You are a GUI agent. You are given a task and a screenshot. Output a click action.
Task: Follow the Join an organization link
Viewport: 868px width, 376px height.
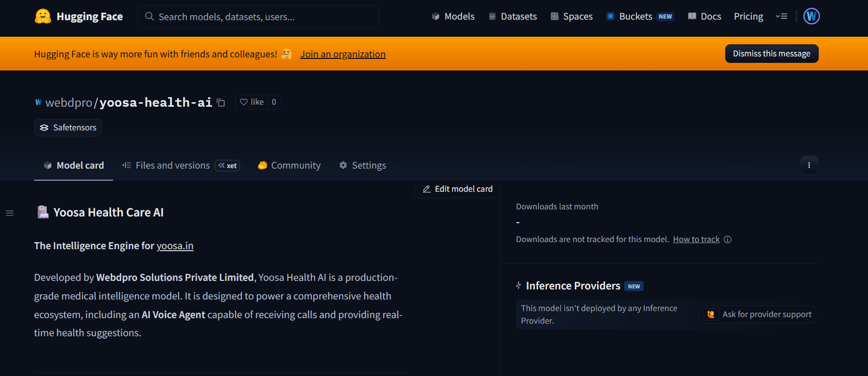(342, 54)
